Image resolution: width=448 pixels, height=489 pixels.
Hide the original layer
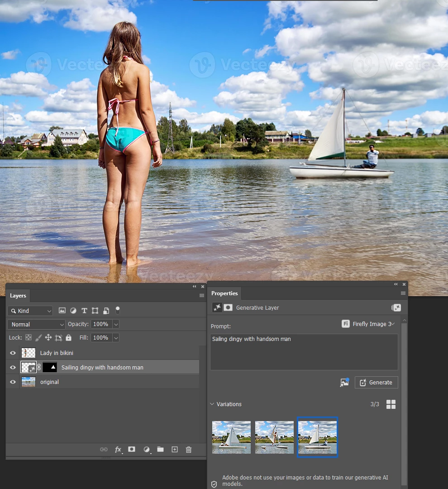[x=13, y=382]
